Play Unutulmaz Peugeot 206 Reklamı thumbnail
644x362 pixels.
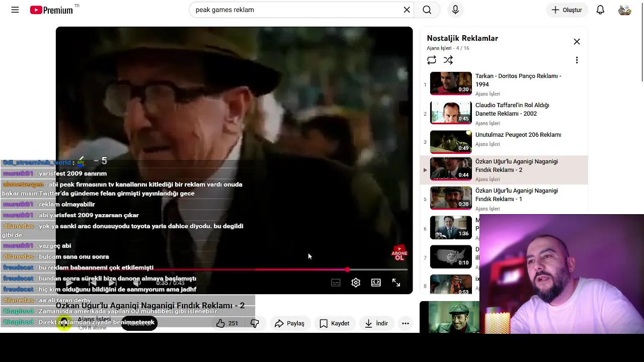[x=451, y=142]
